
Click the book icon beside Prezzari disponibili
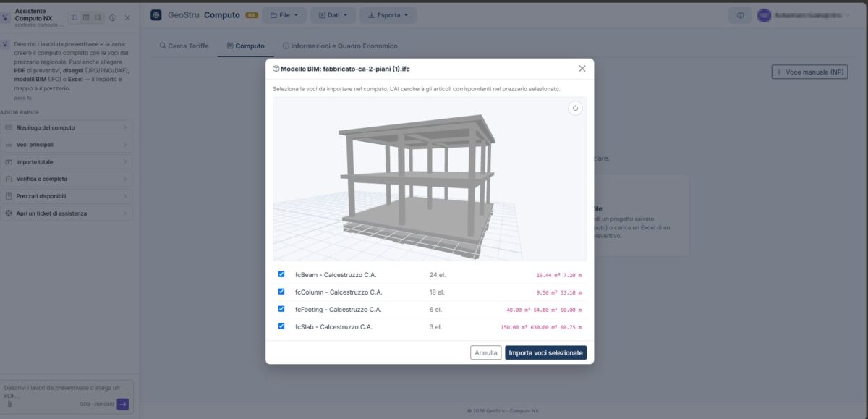[x=9, y=196]
